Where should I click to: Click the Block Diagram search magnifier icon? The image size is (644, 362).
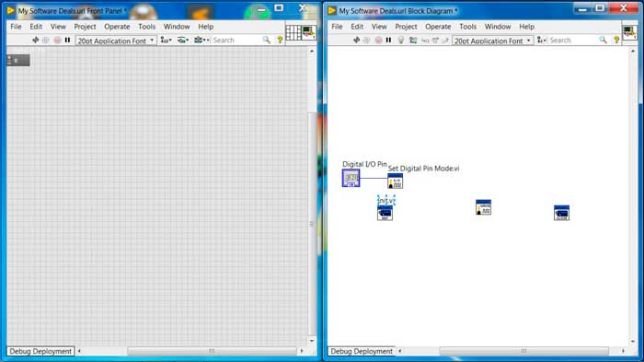click(603, 40)
